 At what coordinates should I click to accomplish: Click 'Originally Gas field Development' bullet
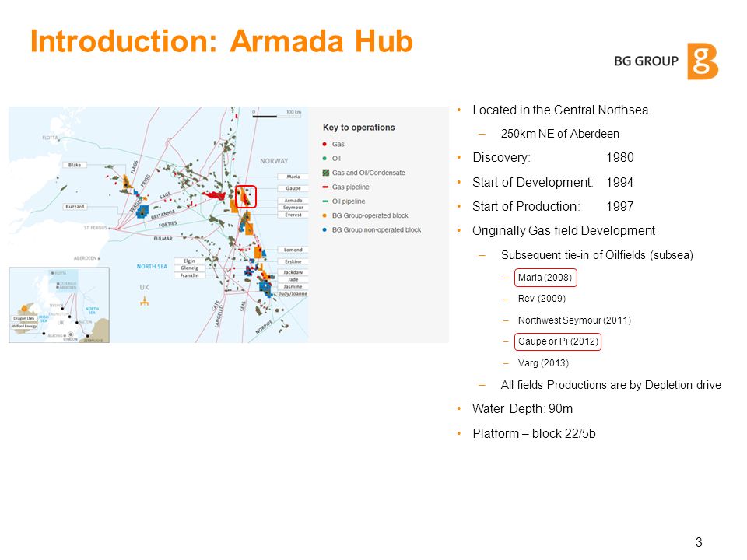pos(563,230)
